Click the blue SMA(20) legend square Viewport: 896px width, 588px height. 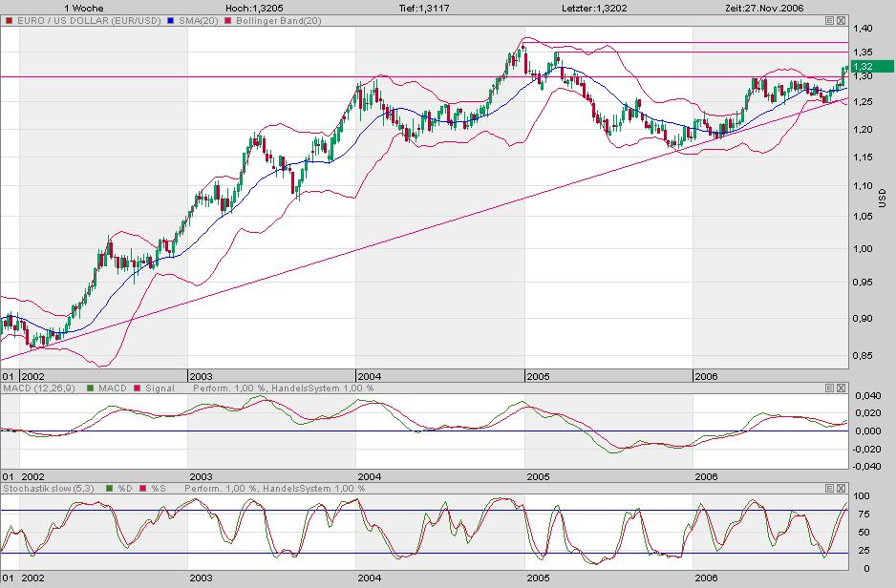171,19
